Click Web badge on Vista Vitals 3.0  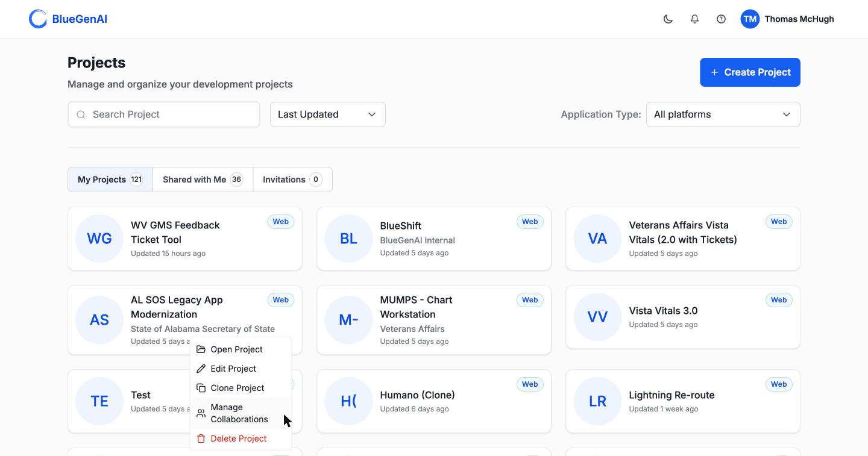[x=779, y=300]
